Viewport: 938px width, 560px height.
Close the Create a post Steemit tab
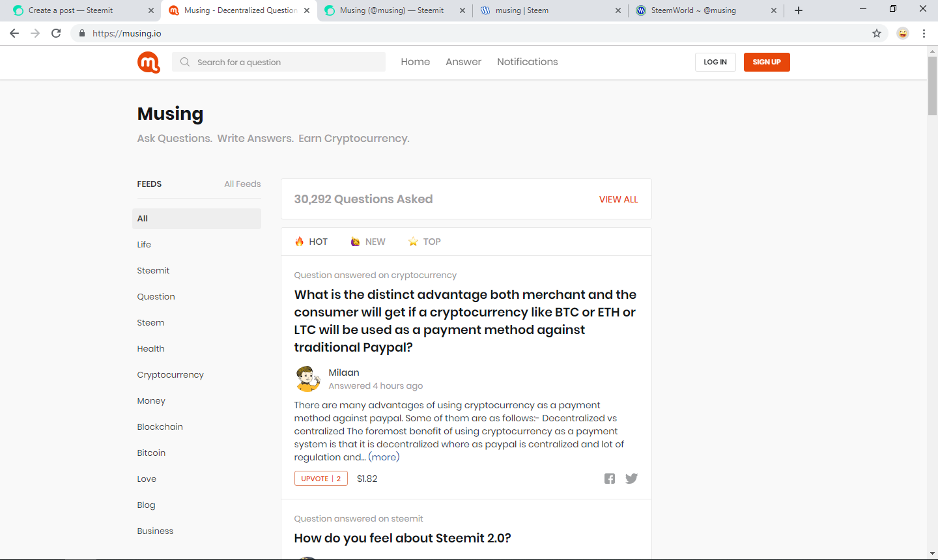(x=151, y=10)
